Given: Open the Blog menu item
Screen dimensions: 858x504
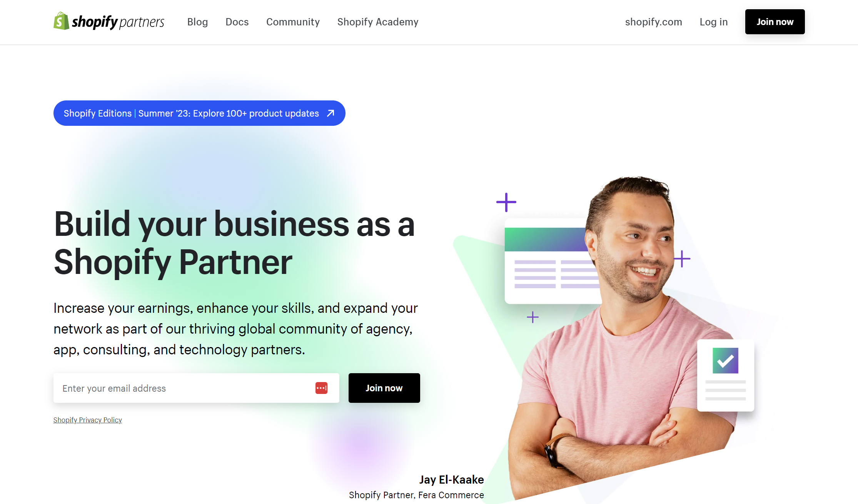Looking at the screenshot, I should [197, 22].
